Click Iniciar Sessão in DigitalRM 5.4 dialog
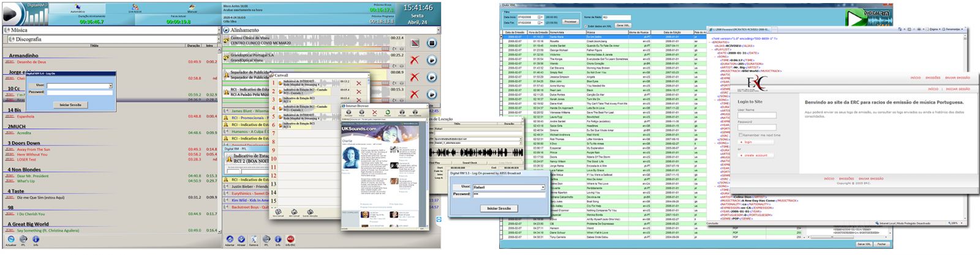Image resolution: width=980 pixels, height=255 pixels. click(70, 105)
